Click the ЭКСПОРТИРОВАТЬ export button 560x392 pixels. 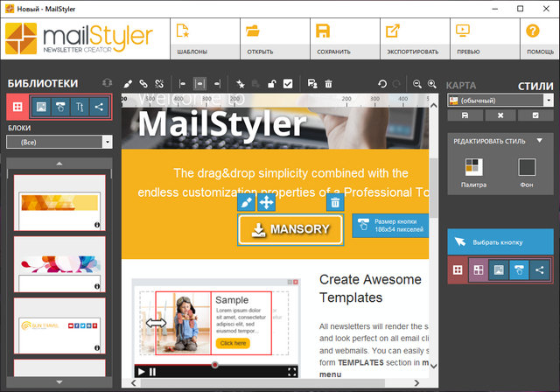[x=415, y=38]
